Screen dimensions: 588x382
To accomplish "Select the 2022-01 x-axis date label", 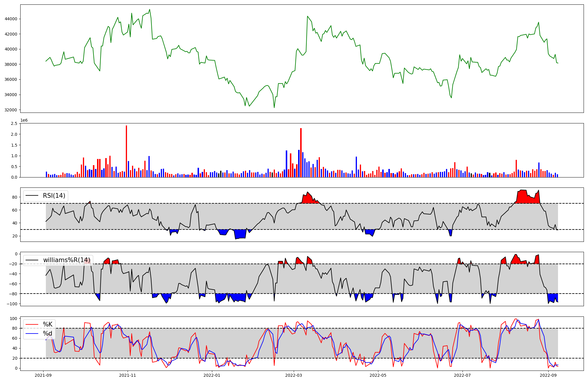I will [x=212, y=375].
